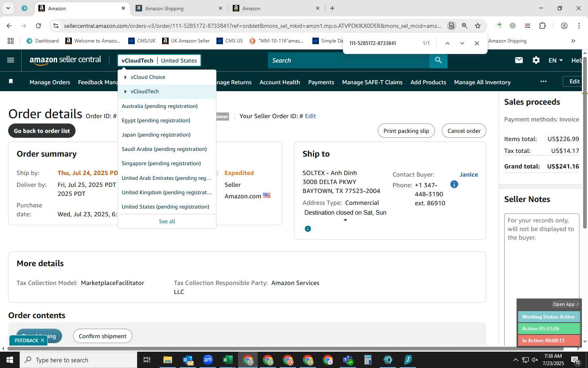Image resolution: width=588 pixels, height=368 pixels.
Task: Select Singapore (pending registration) marketplace
Action: pyautogui.click(x=161, y=163)
